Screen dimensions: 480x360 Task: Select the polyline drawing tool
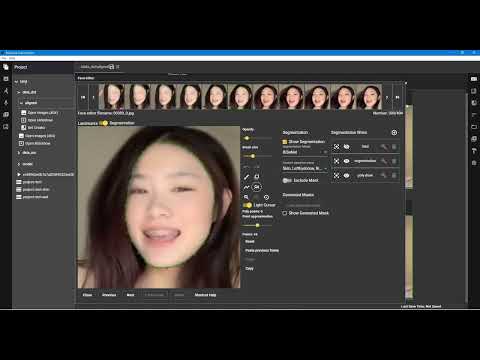click(246, 187)
